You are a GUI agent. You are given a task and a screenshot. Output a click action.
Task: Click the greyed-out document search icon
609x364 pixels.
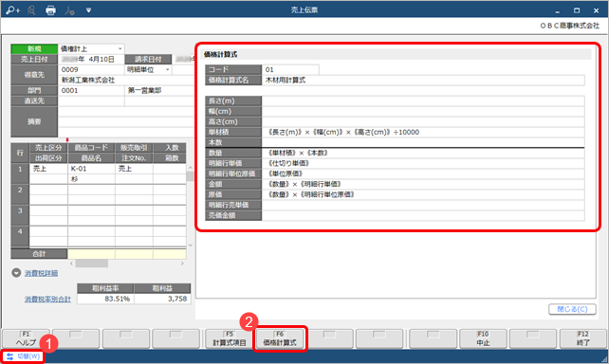pyautogui.click(x=32, y=10)
